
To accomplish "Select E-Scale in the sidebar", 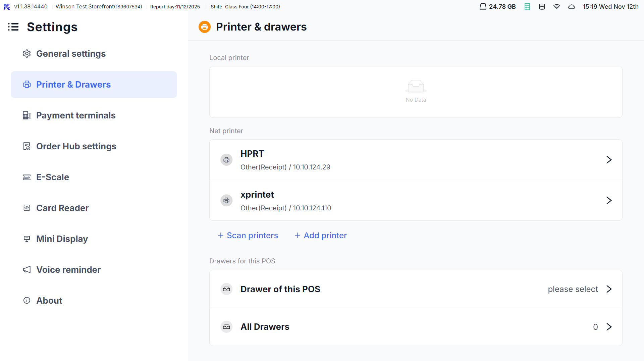I will [53, 177].
